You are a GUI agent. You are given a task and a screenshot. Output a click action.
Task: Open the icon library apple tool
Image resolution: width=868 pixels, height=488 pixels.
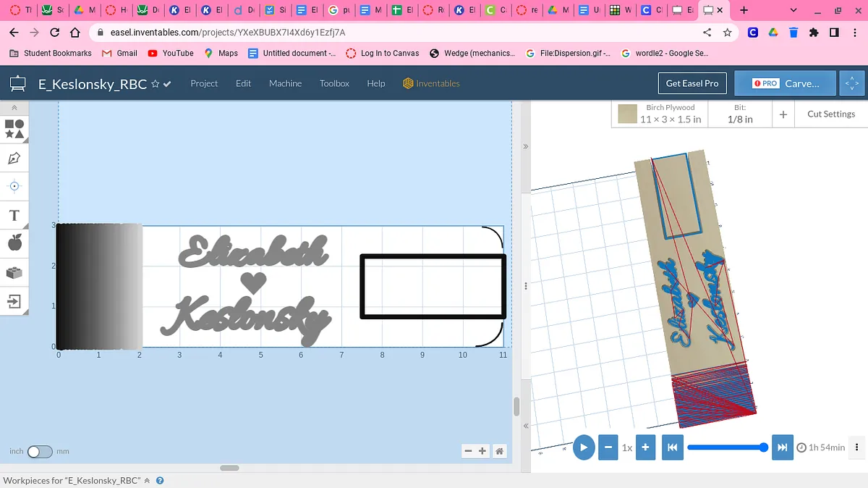tap(14, 243)
